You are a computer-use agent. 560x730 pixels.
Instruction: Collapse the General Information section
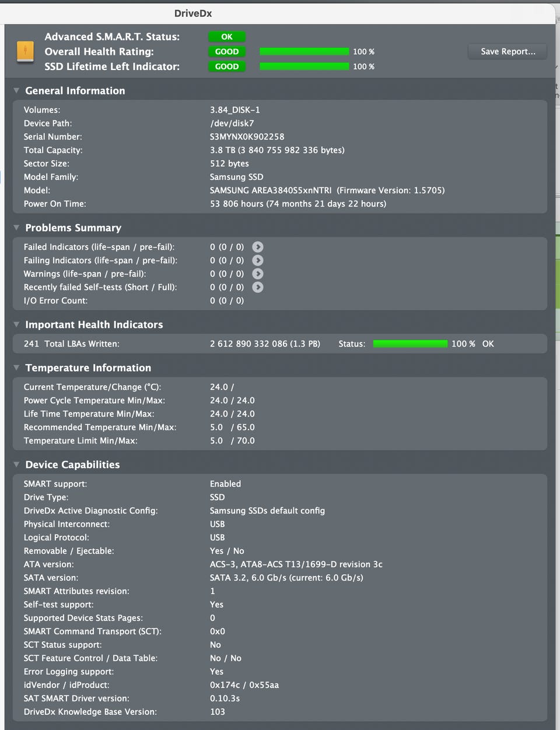coord(16,90)
